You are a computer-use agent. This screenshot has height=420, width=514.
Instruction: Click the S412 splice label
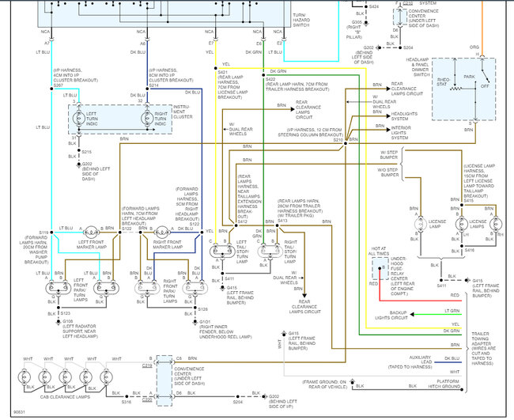243,221
